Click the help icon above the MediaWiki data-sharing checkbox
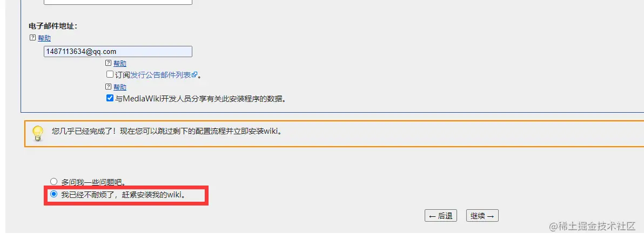 109,87
